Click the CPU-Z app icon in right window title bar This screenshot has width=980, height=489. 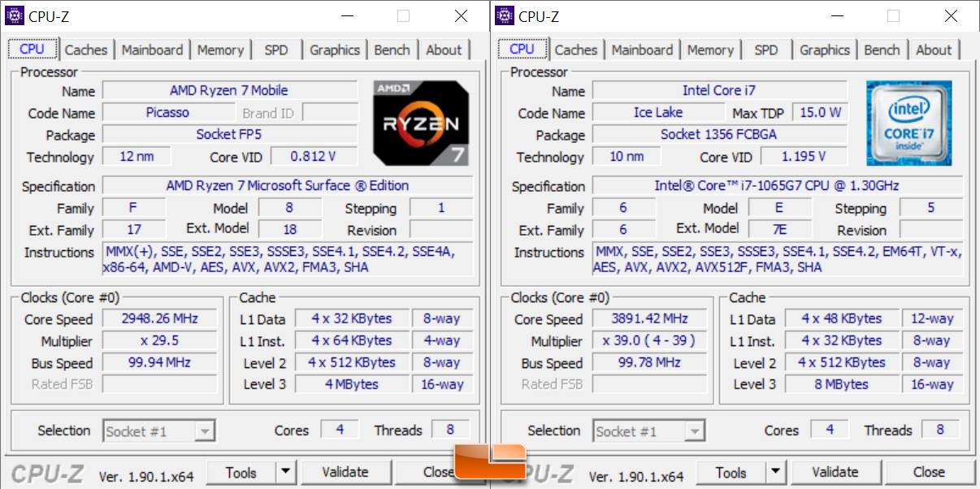pos(505,15)
